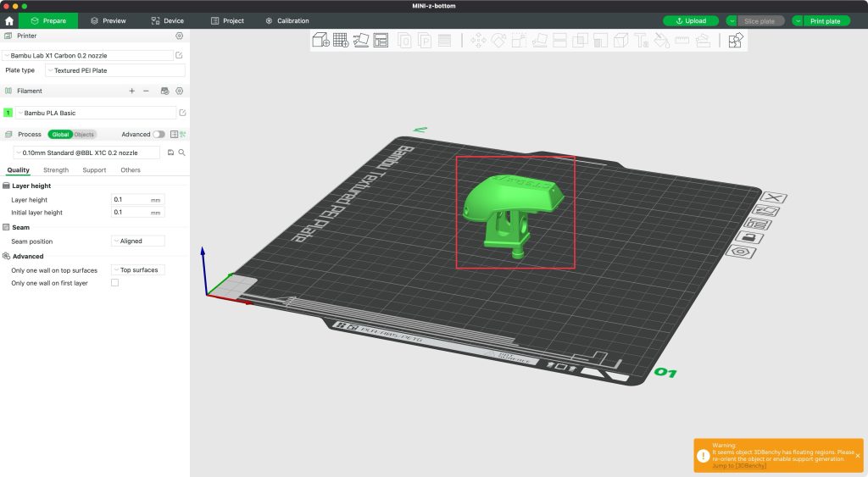Click the Arrange all objects icon
Viewport: 868px width, 477px height.
click(381, 40)
